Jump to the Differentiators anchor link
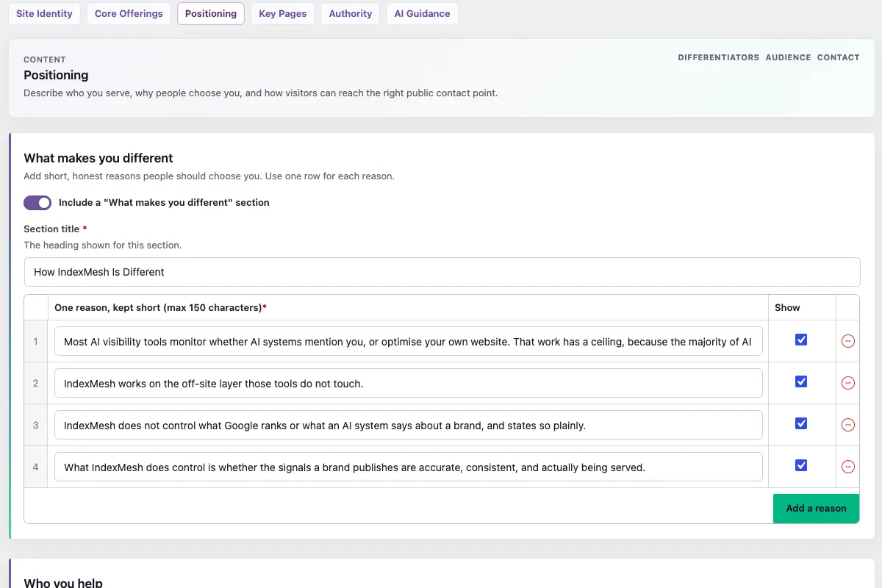The image size is (882, 588). pos(719,57)
